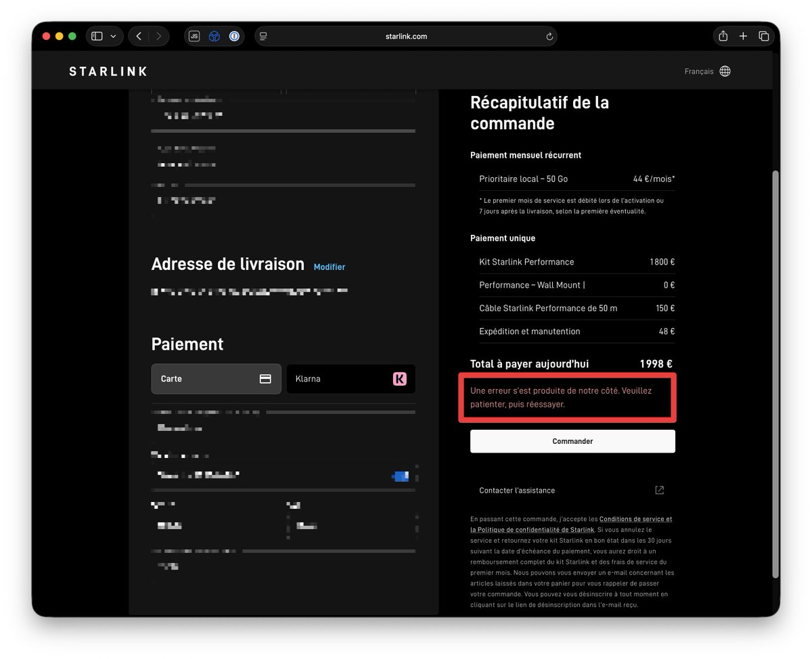Select the Paiement heading
This screenshot has height=659, width=812.
tap(187, 344)
